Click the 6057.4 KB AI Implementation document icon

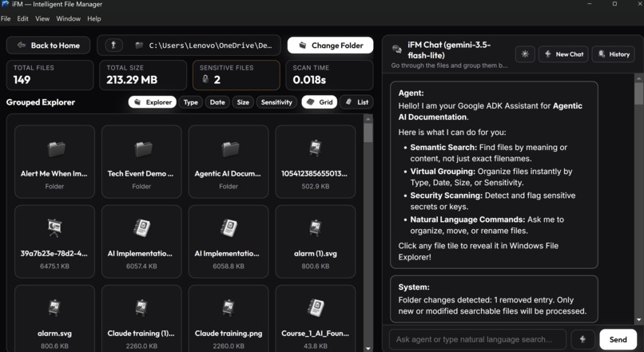coord(142,228)
